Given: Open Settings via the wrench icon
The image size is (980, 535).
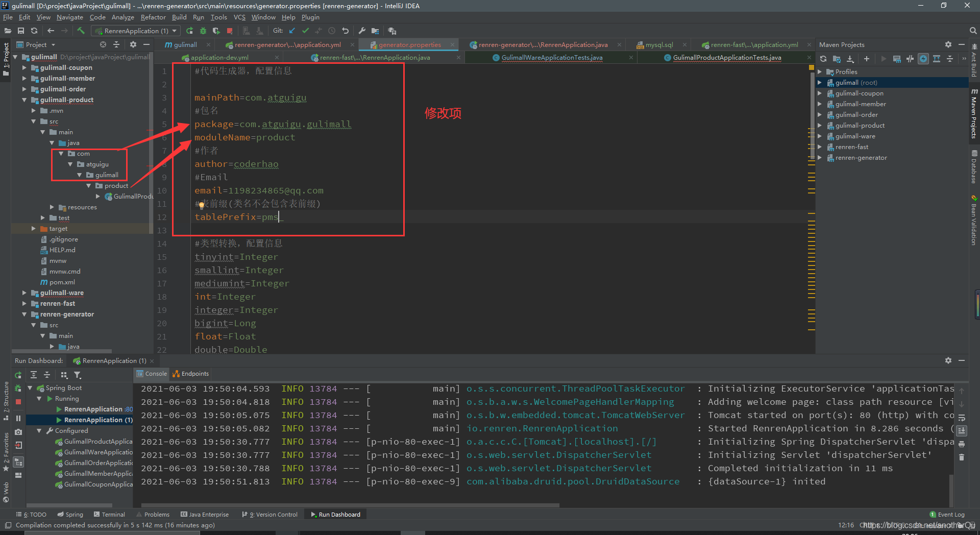Looking at the screenshot, I should pos(362,31).
